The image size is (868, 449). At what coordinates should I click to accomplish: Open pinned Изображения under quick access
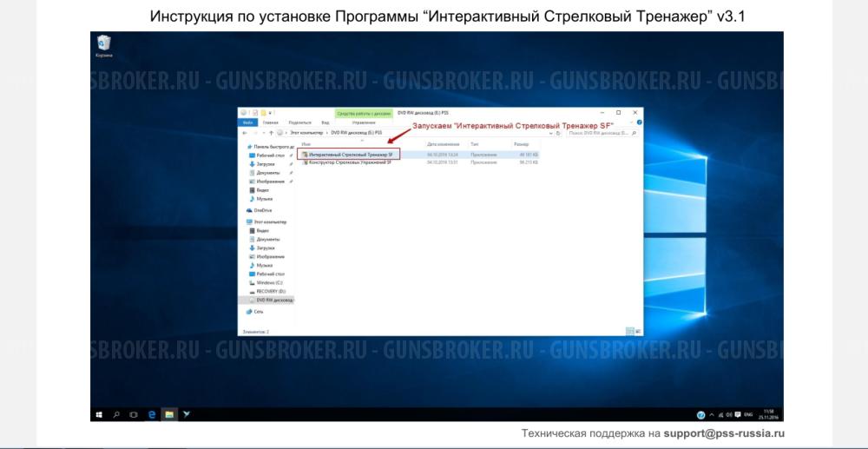point(266,182)
